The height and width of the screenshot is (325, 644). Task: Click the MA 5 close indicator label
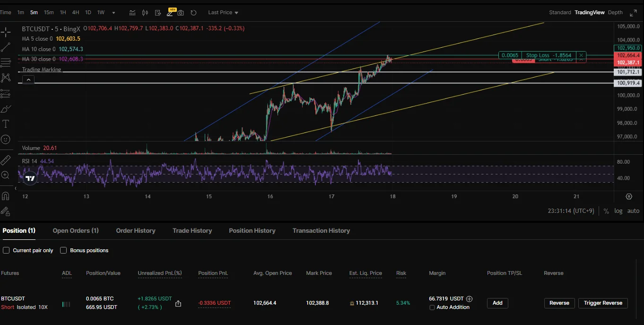[x=38, y=39]
